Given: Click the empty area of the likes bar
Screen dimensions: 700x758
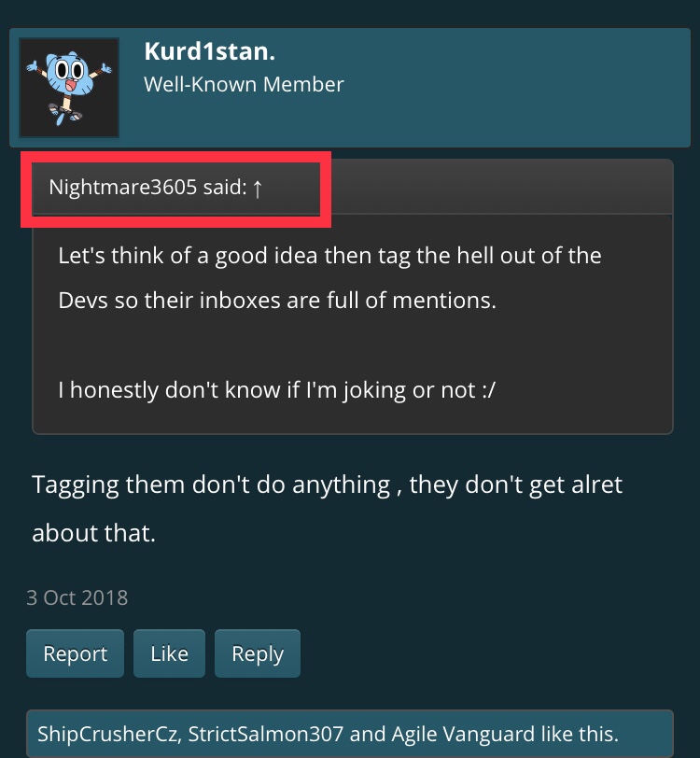Looking at the screenshot, I should coord(645,734).
